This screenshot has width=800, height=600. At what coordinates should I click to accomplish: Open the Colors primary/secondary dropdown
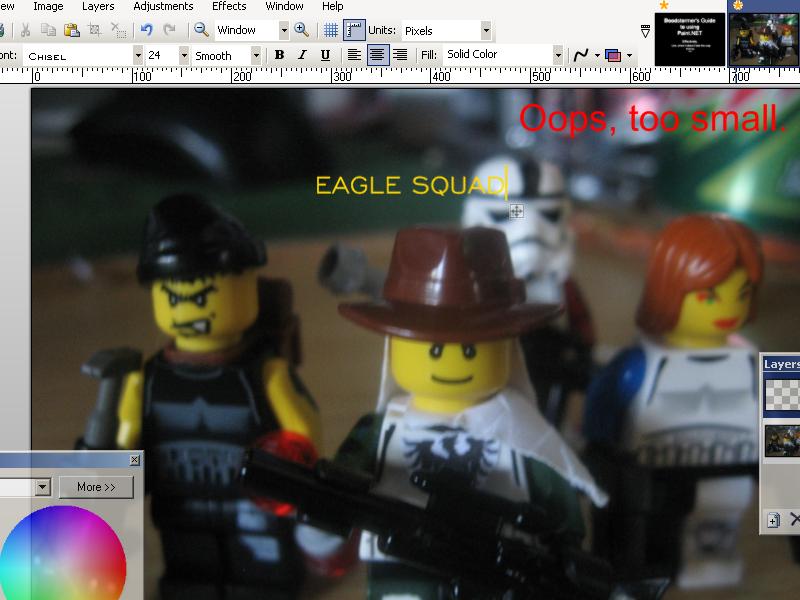click(x=43, y=487)
